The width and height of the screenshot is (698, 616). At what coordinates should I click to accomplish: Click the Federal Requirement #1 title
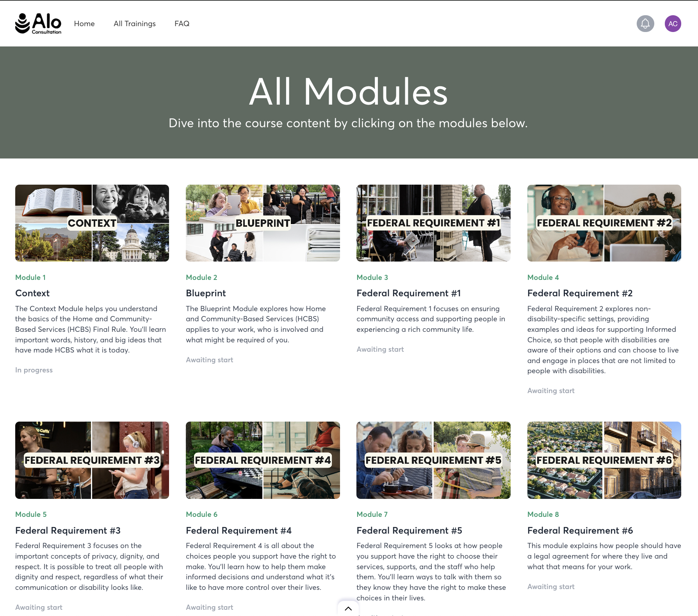click(x=409, y=293)
